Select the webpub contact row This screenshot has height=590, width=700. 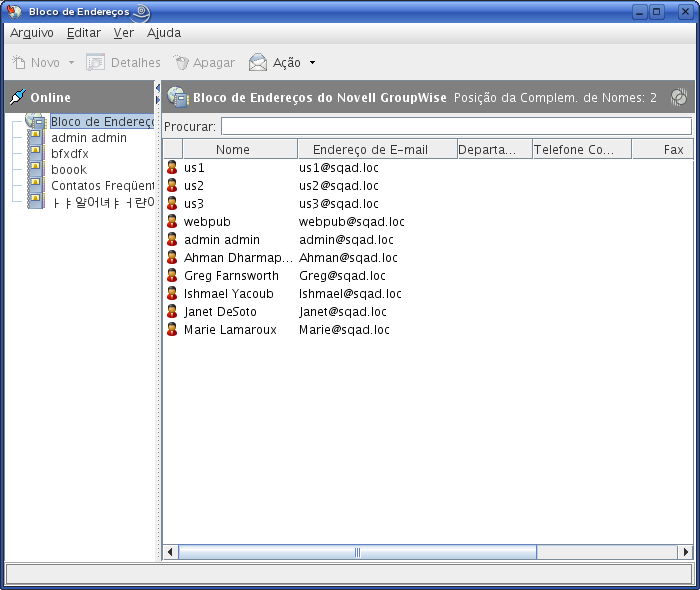428,222
